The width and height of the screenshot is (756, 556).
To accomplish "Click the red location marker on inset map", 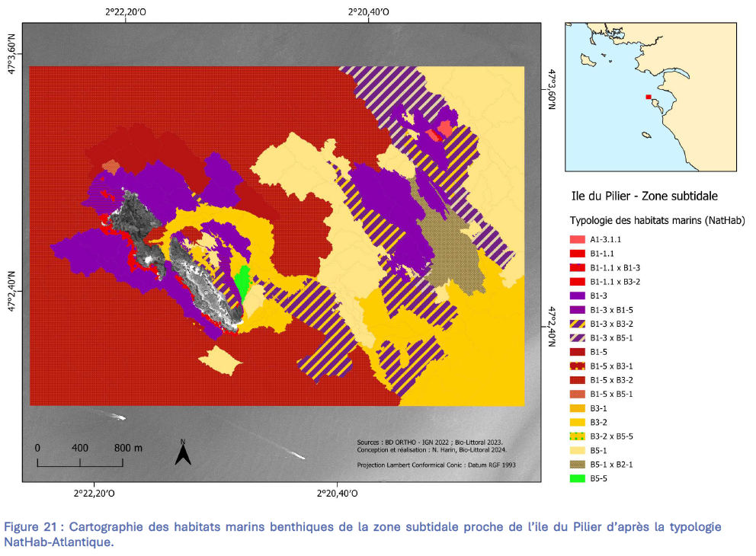I will click(648, 97).
